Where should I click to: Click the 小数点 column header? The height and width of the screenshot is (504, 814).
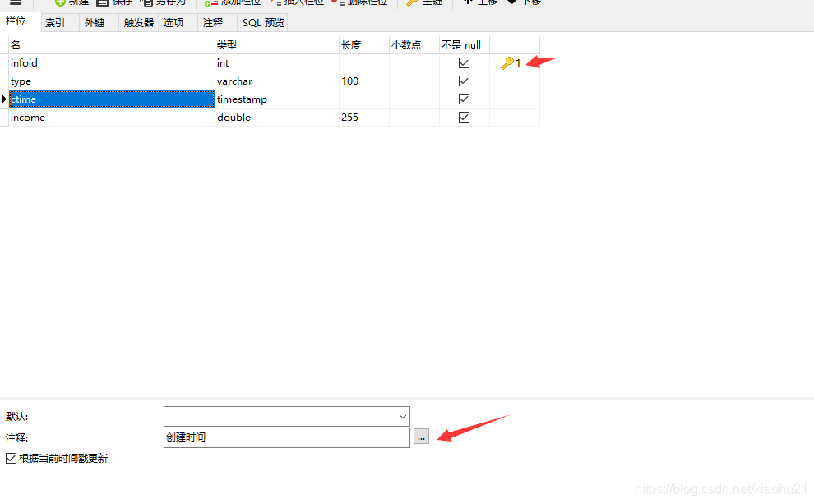(414, 45)
